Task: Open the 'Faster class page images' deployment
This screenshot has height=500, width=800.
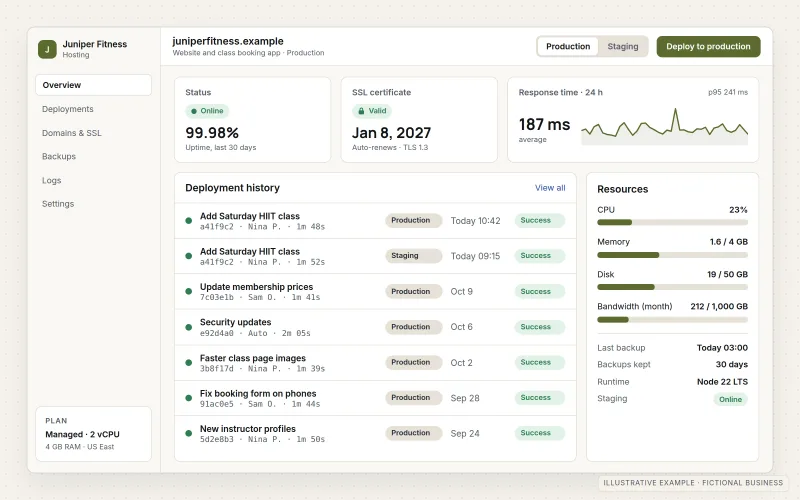Action: click(x=253, y=358)
